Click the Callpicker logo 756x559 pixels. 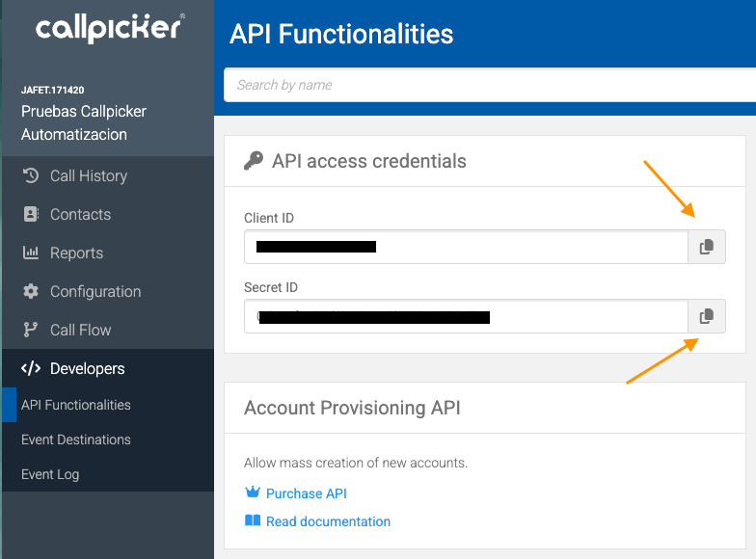[110, 29]
